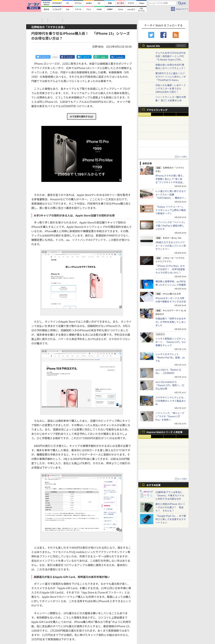This screenshot has height=644, width=215.
Task: Open Xiaomi 13T ハンズオンレポート link
Action: pyautogui.click(x=170, y=342)
